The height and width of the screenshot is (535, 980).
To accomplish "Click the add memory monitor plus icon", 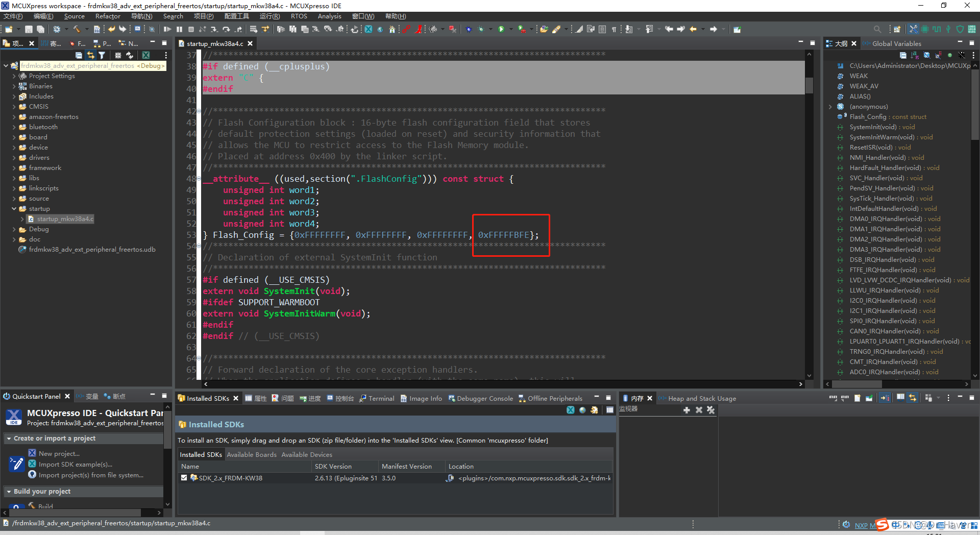I will tap(687, 410).
